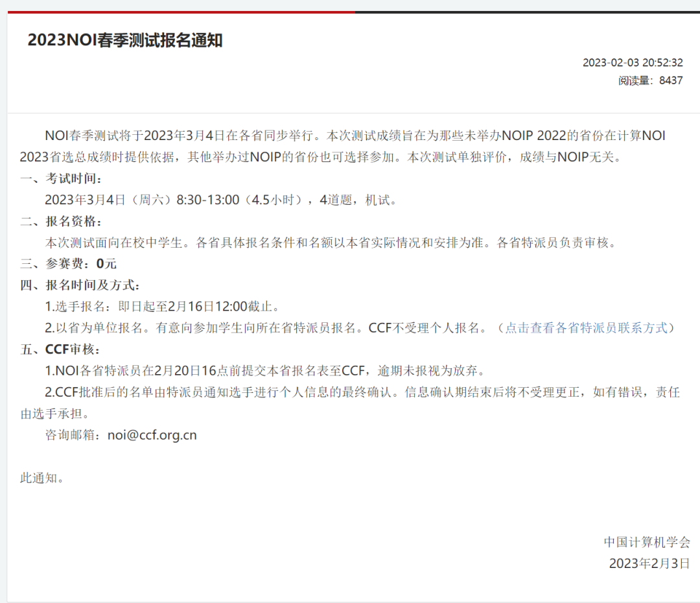
Task: Click the intro paragraph starting NOI春季测试将于
Action: (x=343, y=146)
